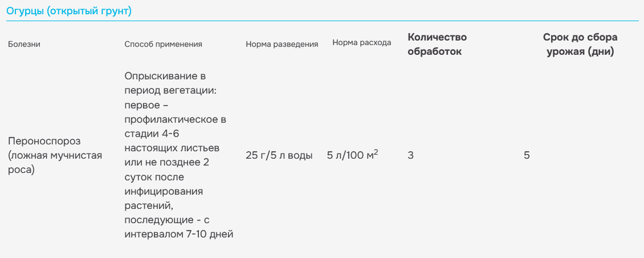Select the 'Болезни' column header
Viewport: 644px width, 258px height.
pos(24,45)
